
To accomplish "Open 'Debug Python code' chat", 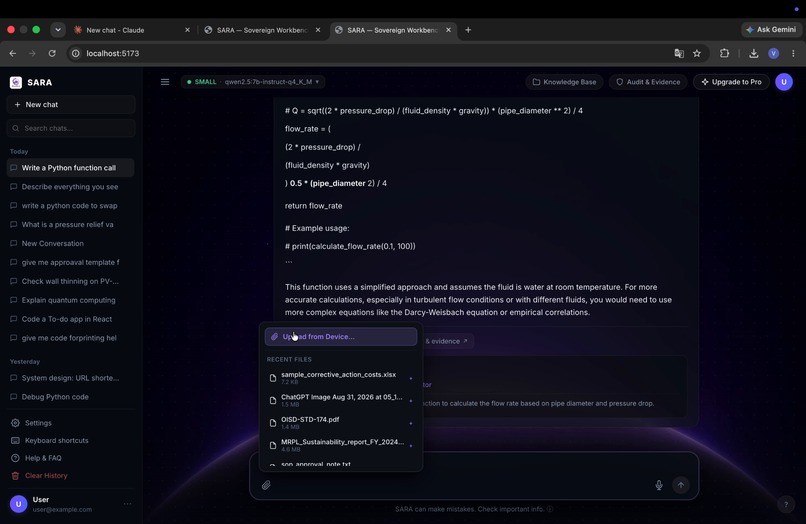I will click(71, 397).
